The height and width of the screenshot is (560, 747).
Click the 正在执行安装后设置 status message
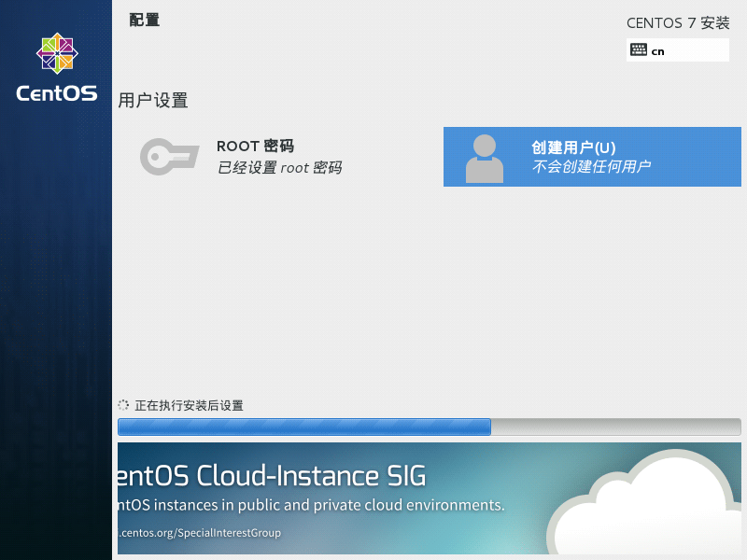click(x=189, y=406)
